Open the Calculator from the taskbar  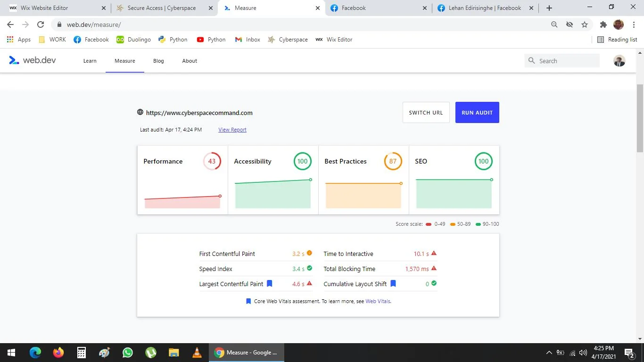82,353
